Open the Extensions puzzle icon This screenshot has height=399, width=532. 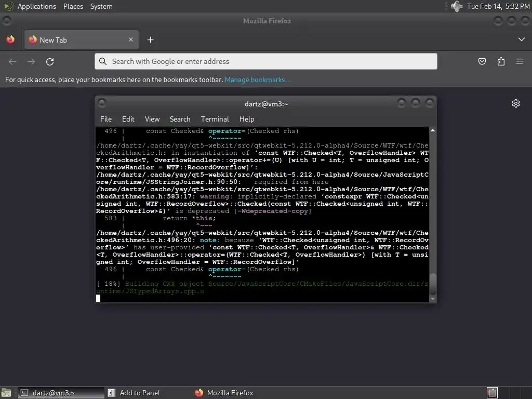pos(501,61)
